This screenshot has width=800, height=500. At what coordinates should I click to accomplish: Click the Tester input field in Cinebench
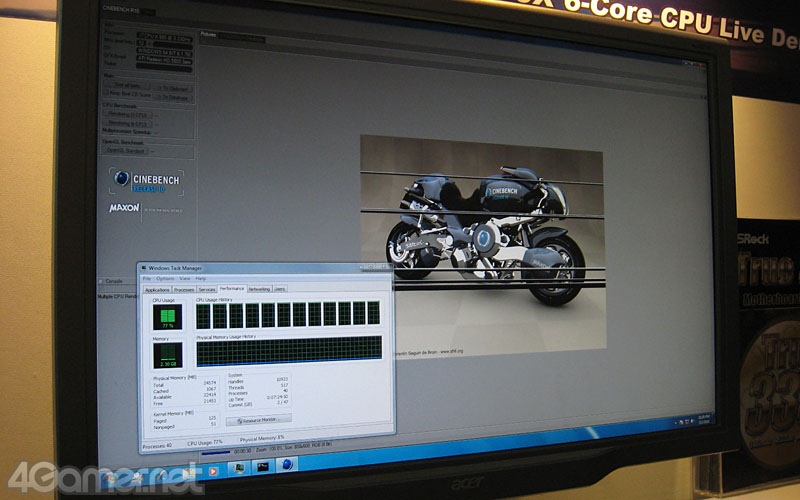[x=164, y=66]
